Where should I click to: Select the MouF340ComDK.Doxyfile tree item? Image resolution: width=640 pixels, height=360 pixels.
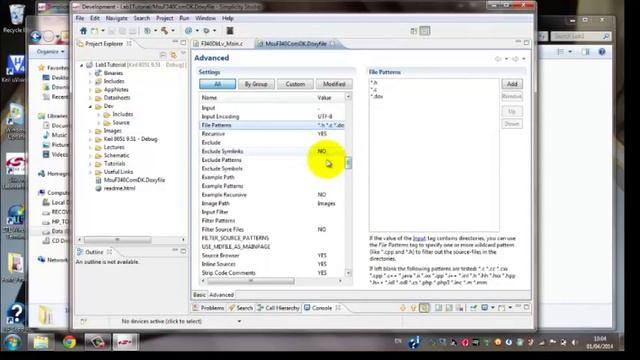click(130, 180)
